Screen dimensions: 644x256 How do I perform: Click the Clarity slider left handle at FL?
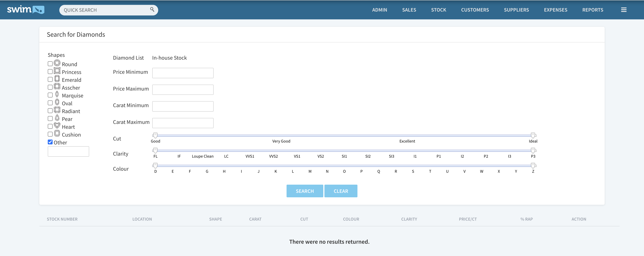tap(155, 150)
